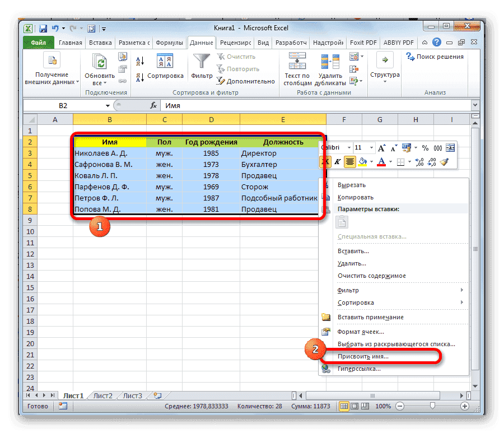
Task: Open sheet Лист2
Action: tap(102, 395)
